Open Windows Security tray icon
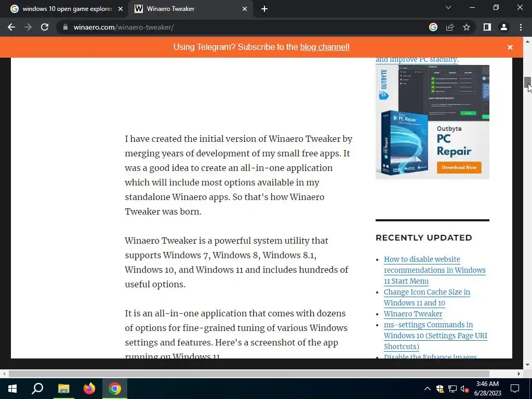The width and height of the screenshot is (532, 399). 440,389
